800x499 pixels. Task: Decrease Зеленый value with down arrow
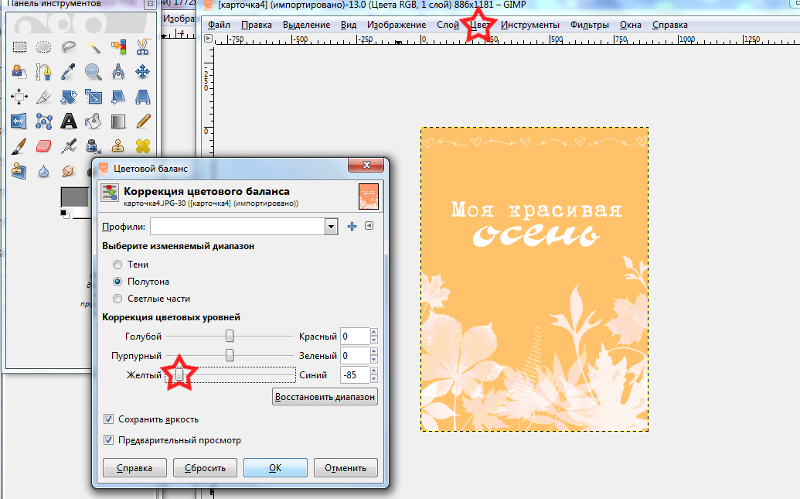[374, 360]
